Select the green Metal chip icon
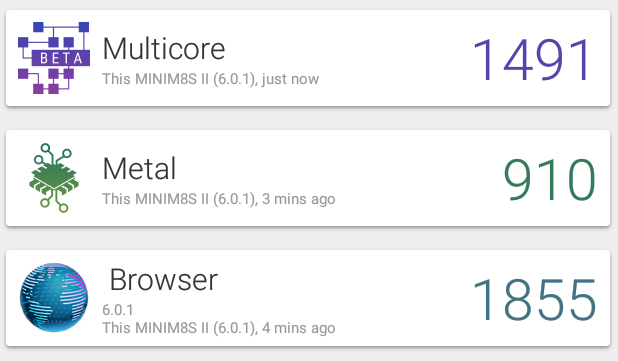The height and width of the screenshot is (361, 618). tap(54, 178)
